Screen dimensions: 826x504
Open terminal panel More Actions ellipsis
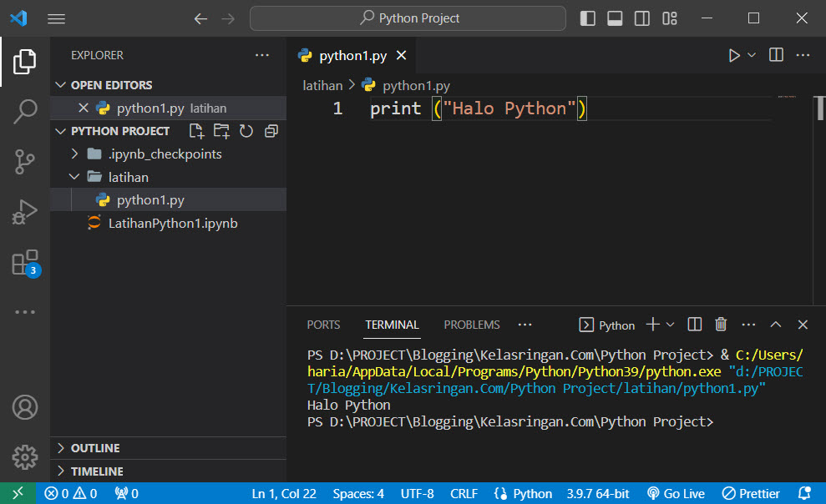point(748,325)
